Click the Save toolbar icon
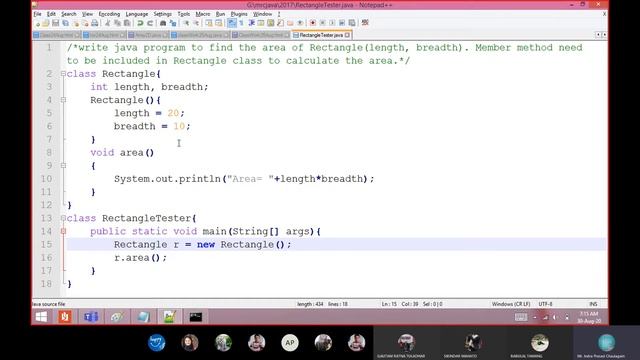 coord(55,23)
